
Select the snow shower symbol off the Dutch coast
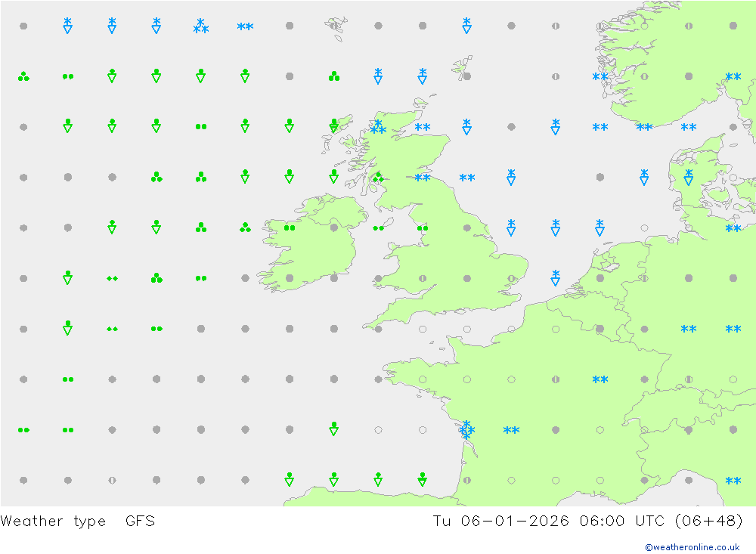pyautogui.click(x=556, y=277)
